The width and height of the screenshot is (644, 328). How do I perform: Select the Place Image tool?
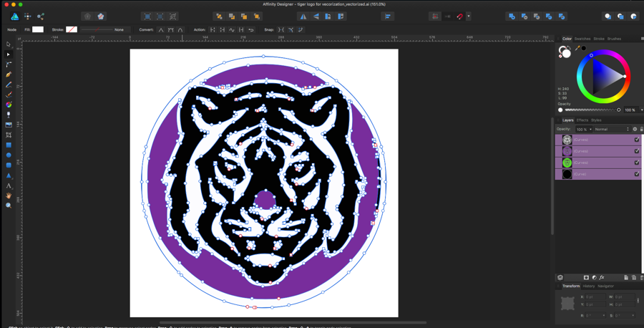pyautogui.click(x=9, y=125)
